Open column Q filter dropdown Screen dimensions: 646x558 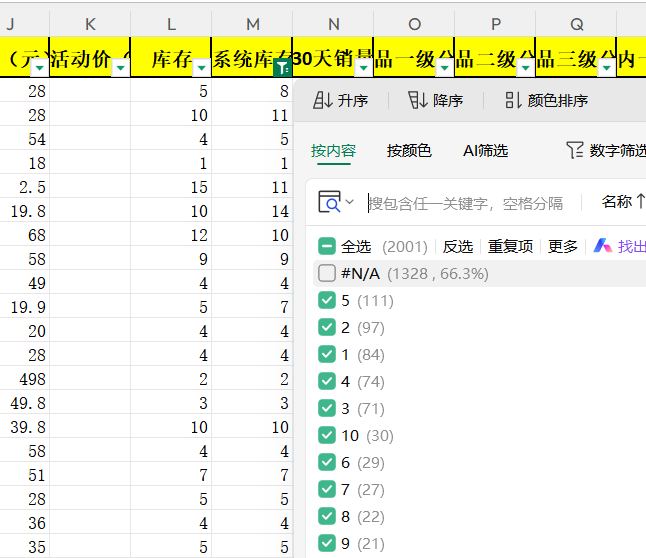tap(606, 68)
